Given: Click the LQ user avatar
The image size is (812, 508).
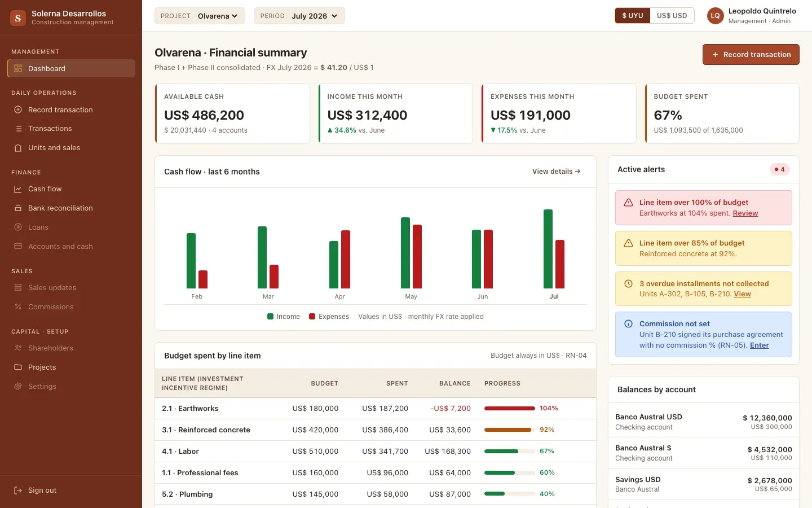Looking at the screenshot, I should pos(715,16).
